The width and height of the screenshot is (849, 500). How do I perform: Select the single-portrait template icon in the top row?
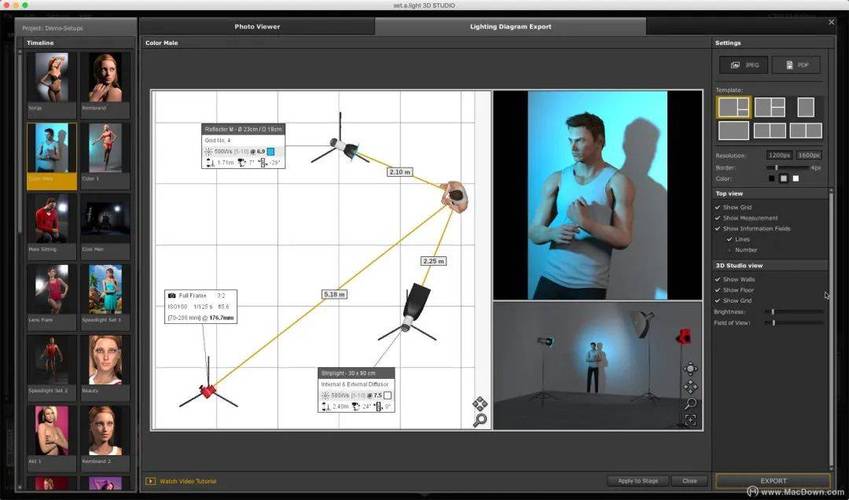(805, 107)
